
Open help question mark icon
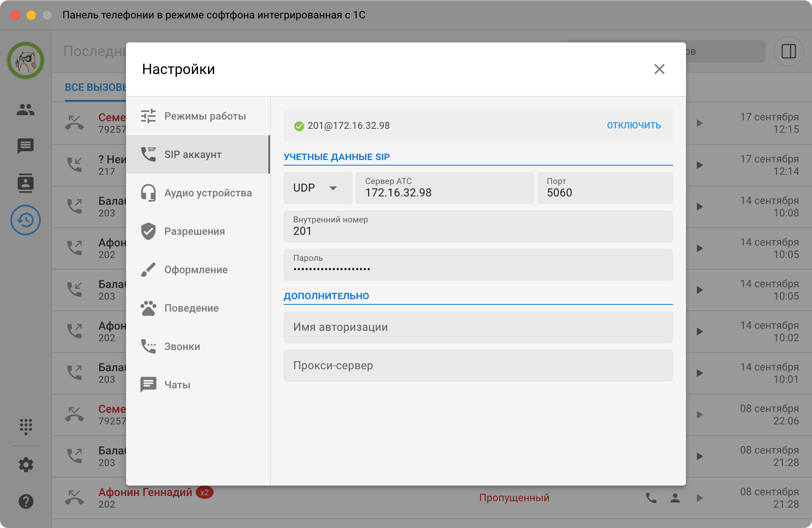pyautogui.click(x=26, y=502)
